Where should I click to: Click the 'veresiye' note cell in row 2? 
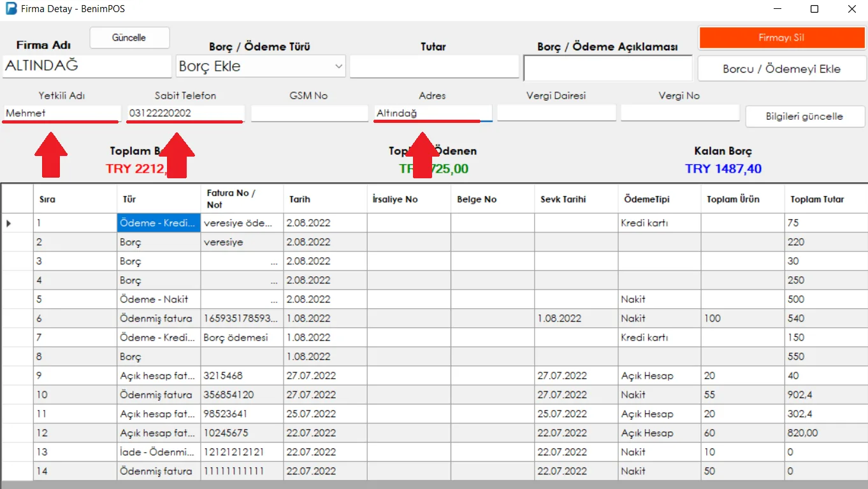(242, 242)
